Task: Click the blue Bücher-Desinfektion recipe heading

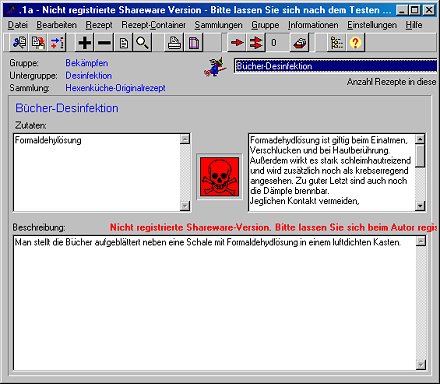Action: [67, 108]
